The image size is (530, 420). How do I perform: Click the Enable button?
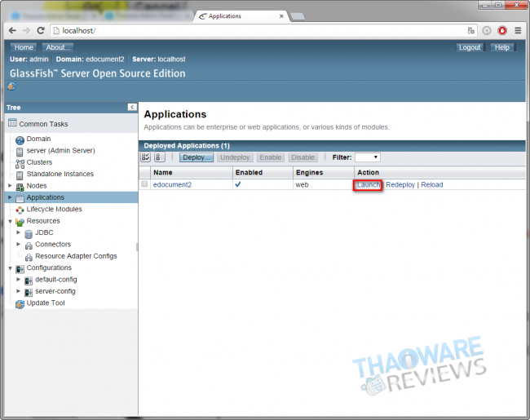point(271,157)
